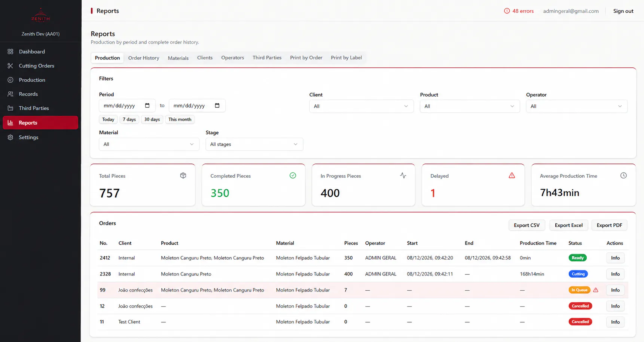This screenshot has width=644, height=342.
Task: Switch to the Materials tab
Action: pyautogui.click(x=178, y=58)
